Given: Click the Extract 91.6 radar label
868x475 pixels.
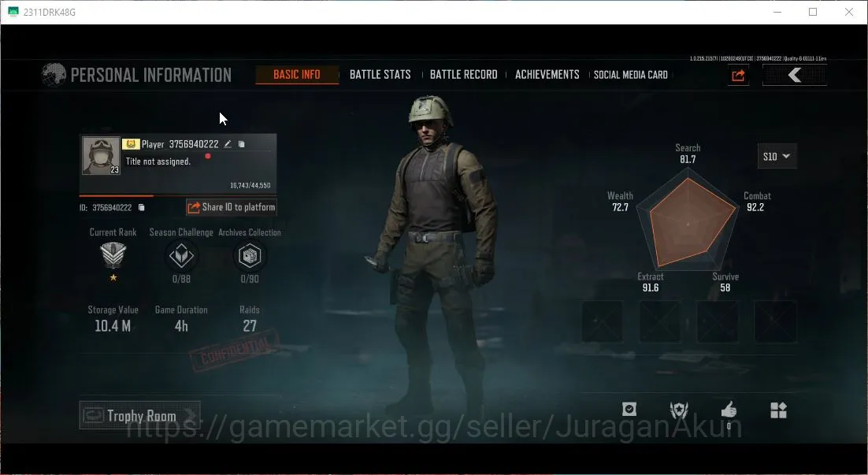Looking at the screenshot, I should pyautogui.click(x=651, y=282).
